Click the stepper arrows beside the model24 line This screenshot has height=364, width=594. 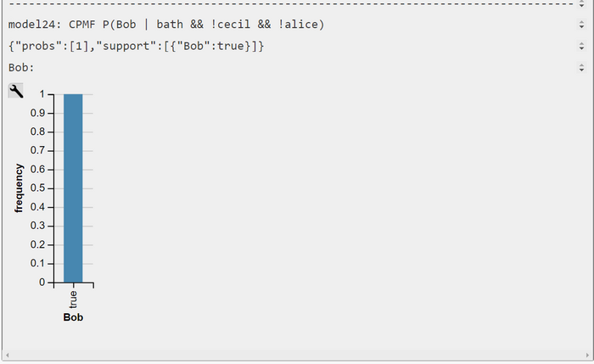[x=581, y=25]
